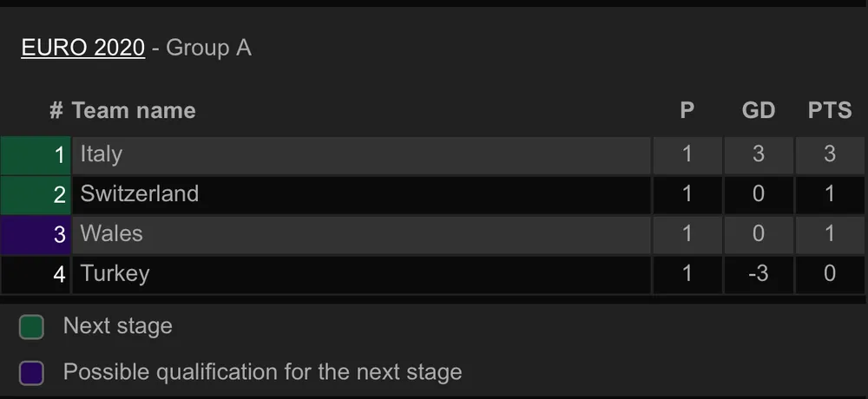Click the purple Possible qualification legend swatch
This screenshot has width=868, height=399.
click(x=31, y=374)
